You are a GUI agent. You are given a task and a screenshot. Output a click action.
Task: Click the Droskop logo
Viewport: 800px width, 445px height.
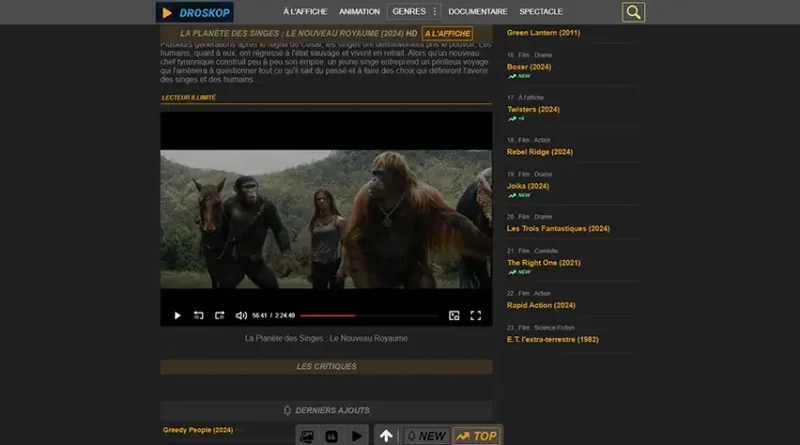tap(194, 12)
